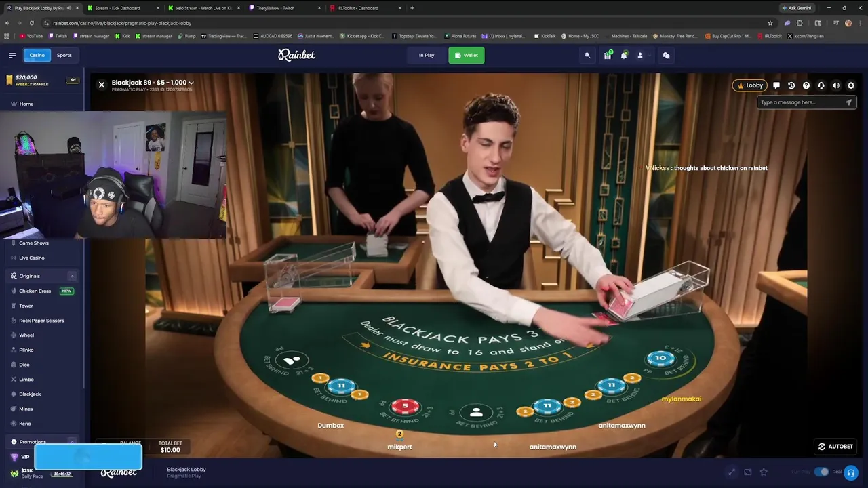Image resolution: width=868 pixels, height=488 pixels.
Task: Return to the Lobby
Action: [x=749, y=85]
